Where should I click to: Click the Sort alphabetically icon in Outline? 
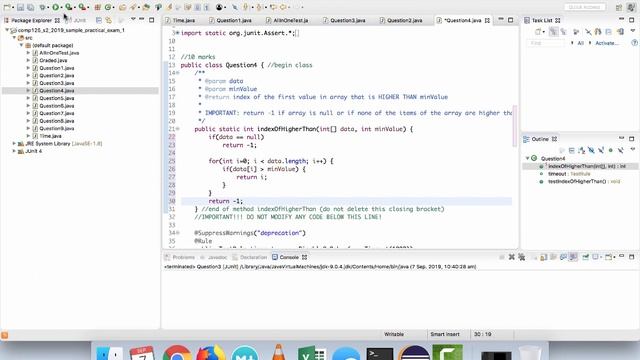point(581,151)
